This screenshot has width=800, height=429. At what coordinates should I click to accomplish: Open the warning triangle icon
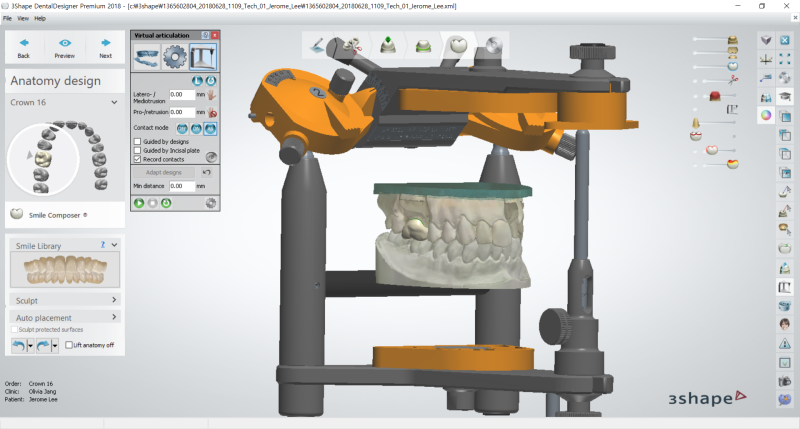(x=785, y=343)
